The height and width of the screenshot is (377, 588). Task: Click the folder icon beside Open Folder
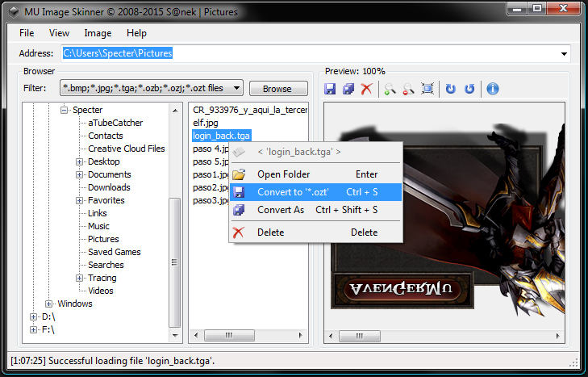[239, 174]
